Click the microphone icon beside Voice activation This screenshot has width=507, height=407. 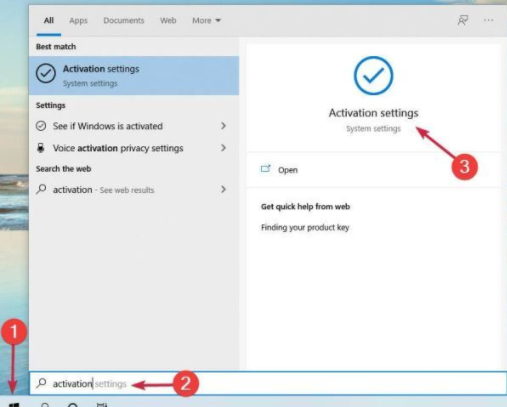pos(41,148)
